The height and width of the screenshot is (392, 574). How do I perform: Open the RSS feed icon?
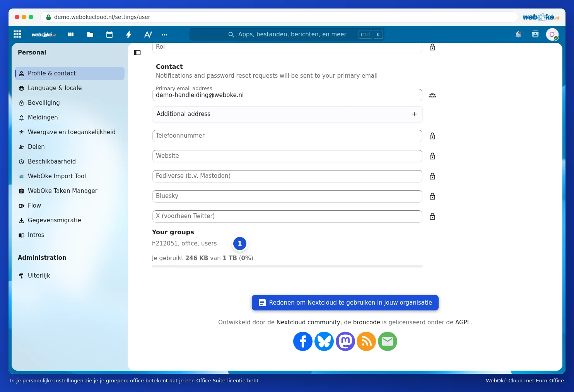click(x=366, y=341)
